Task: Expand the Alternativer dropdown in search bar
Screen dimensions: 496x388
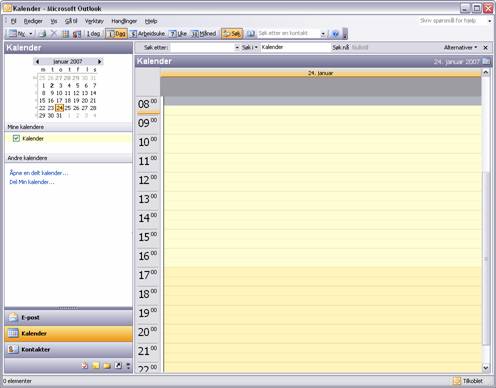Action: (x=460, y=48)
